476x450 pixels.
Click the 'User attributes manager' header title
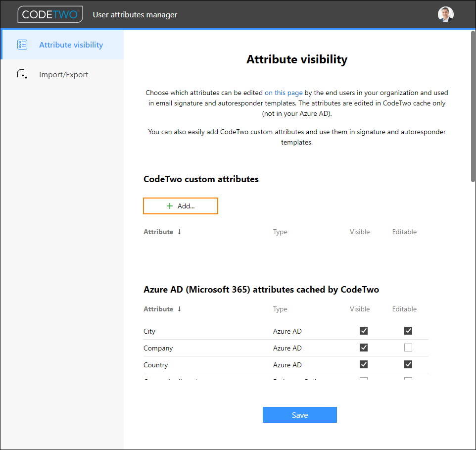[135, 14]
